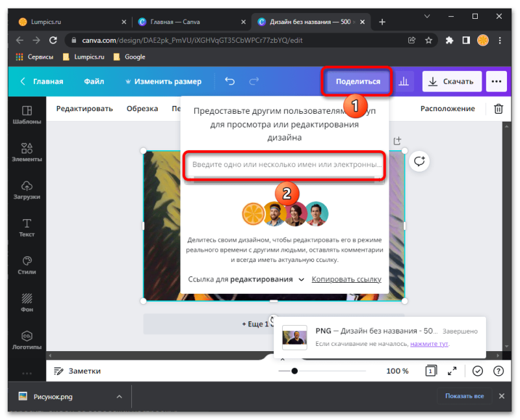Open Chrome tab search chevron

pyautogui.click(x=427, y=16)
